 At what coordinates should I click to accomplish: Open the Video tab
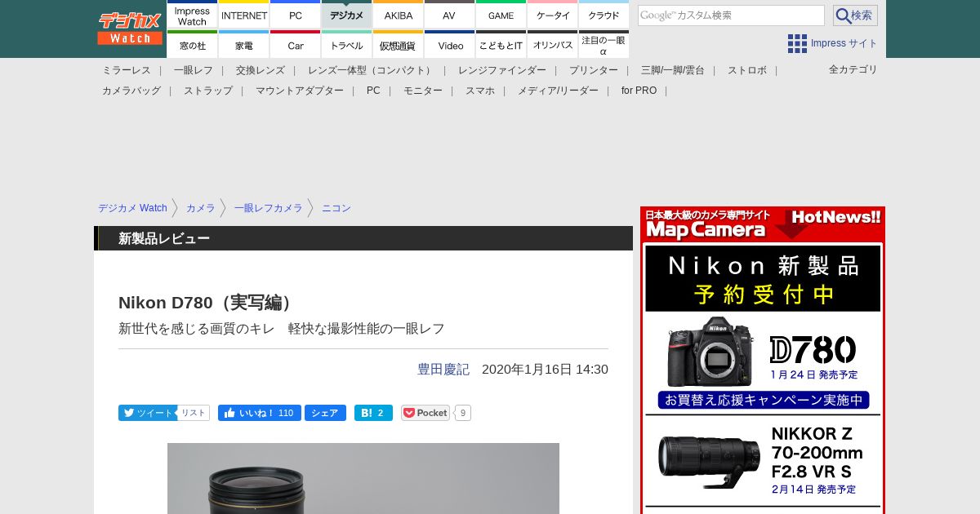tap(450, 45)
